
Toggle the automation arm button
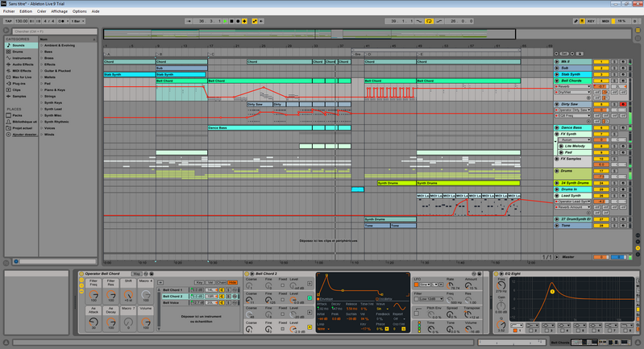pyautogui.click(x=255, y=21)
